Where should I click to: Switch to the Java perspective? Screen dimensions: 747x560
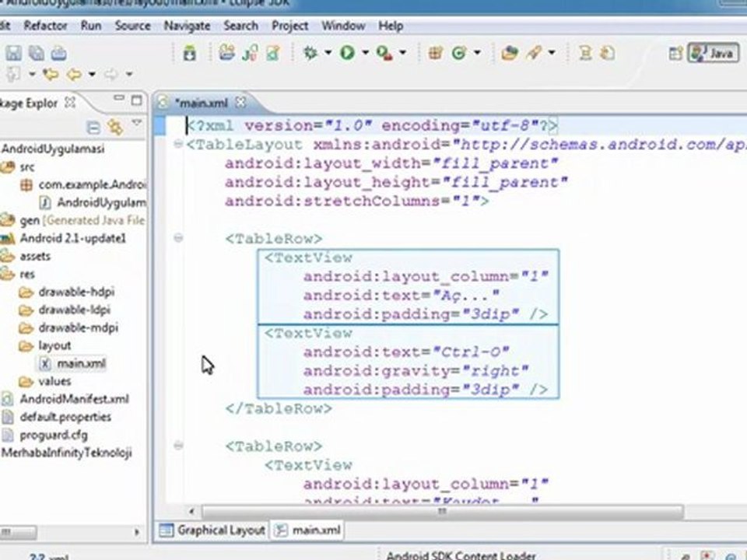(714, 53)
